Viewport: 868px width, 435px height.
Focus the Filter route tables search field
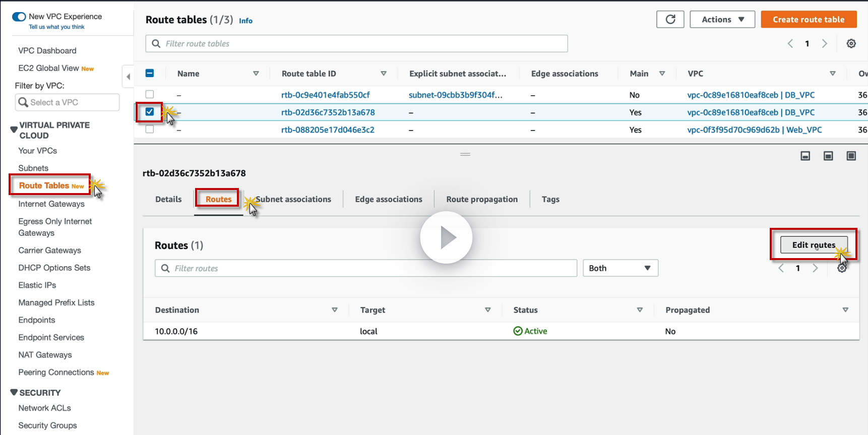click(x=356, y=43)
